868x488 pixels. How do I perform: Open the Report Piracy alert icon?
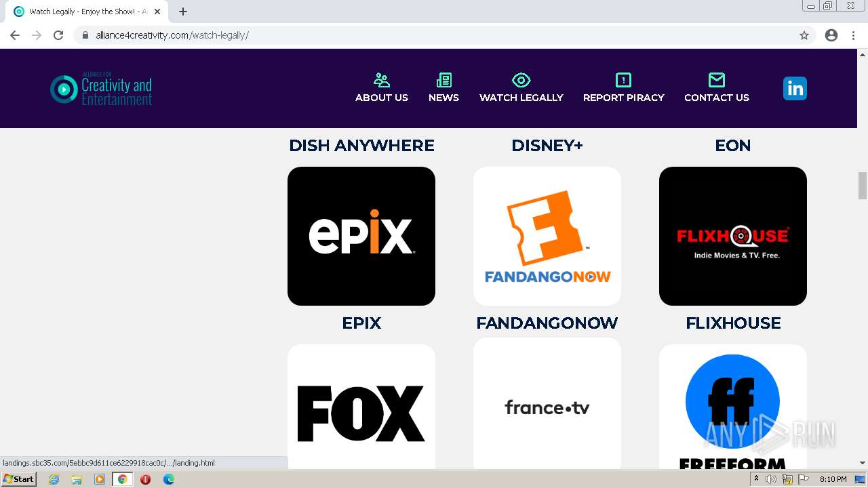[x=623, y=80]
